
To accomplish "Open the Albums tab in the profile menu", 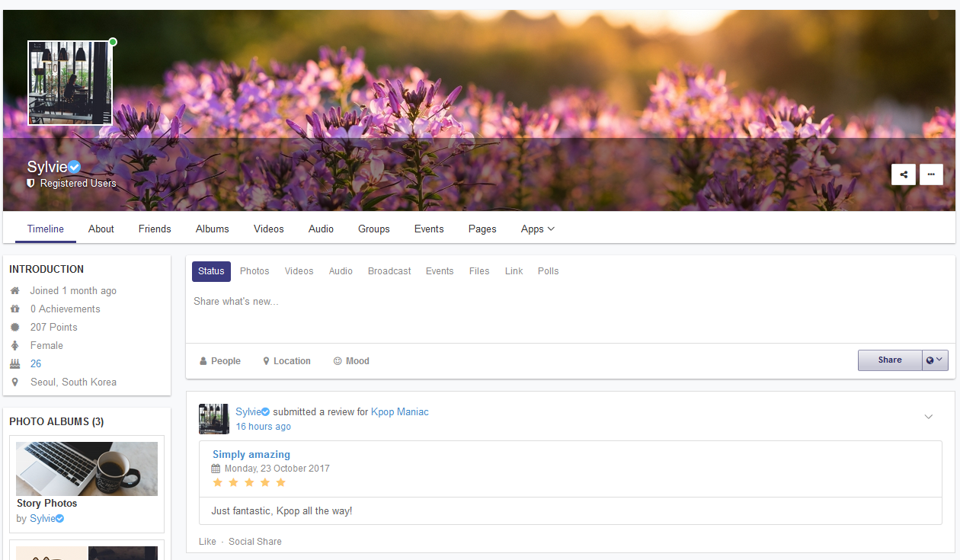I will 213,229.
